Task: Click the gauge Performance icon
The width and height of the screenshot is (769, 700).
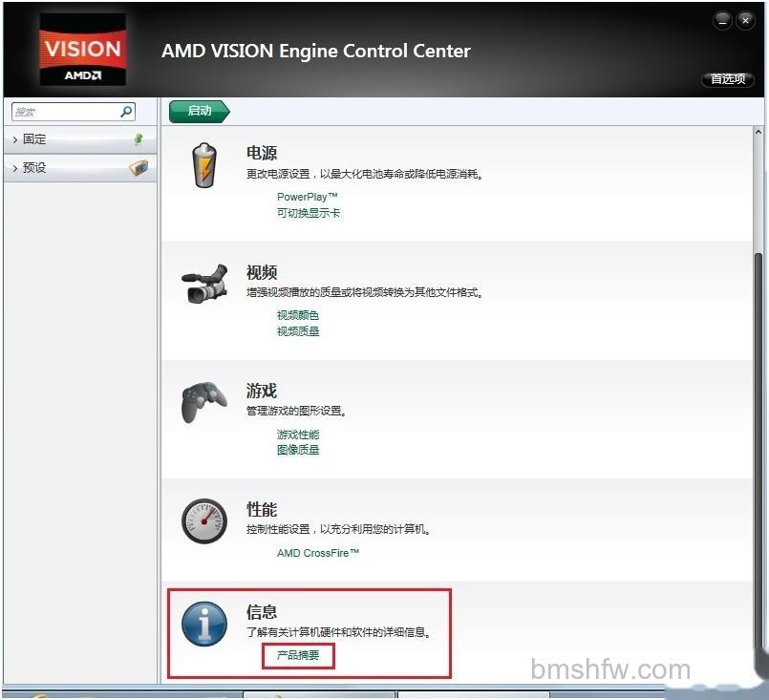Action: 204,521
